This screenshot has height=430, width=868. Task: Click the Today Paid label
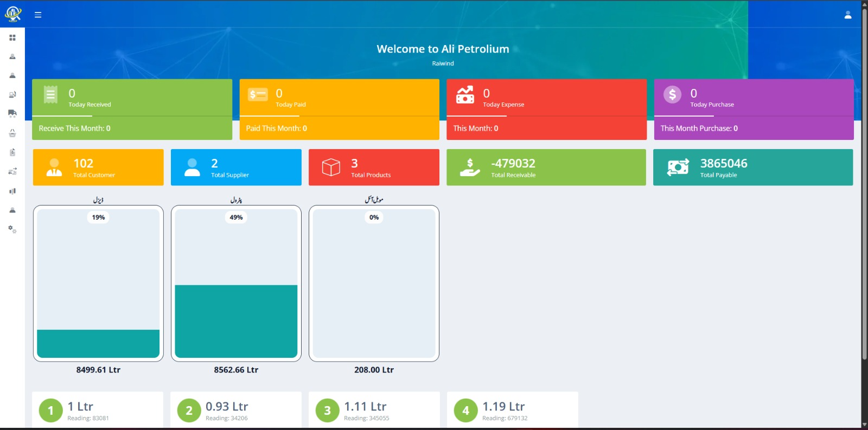tap(291, 105)
